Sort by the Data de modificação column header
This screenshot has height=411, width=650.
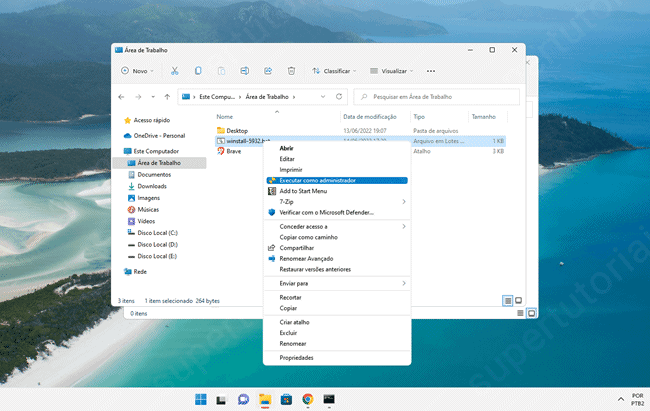point(370,116)
